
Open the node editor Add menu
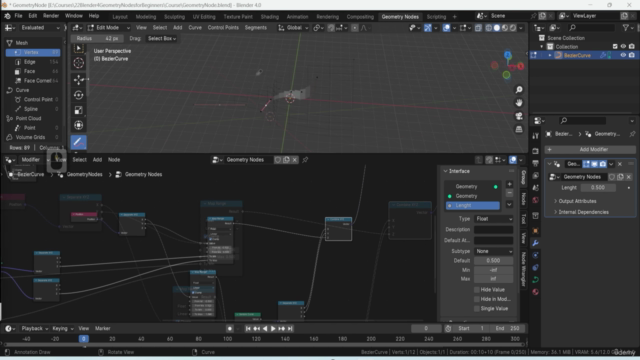[x=97, y=160]
